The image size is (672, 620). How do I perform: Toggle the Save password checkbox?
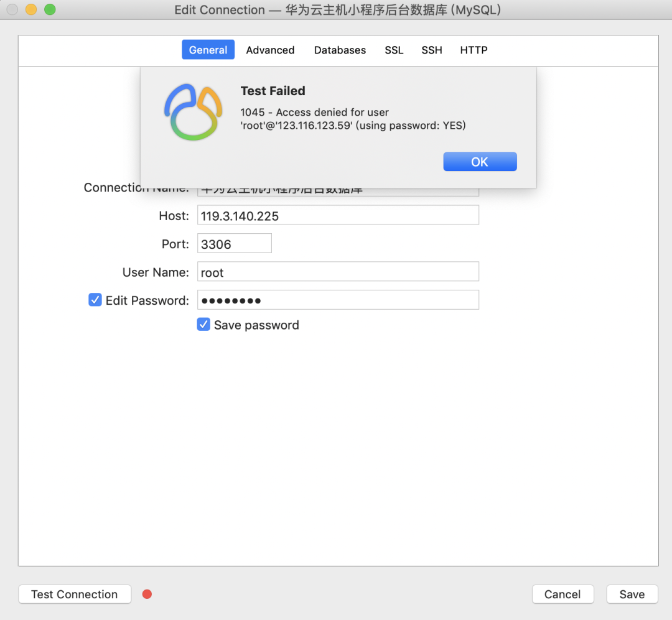coord(203,325)
